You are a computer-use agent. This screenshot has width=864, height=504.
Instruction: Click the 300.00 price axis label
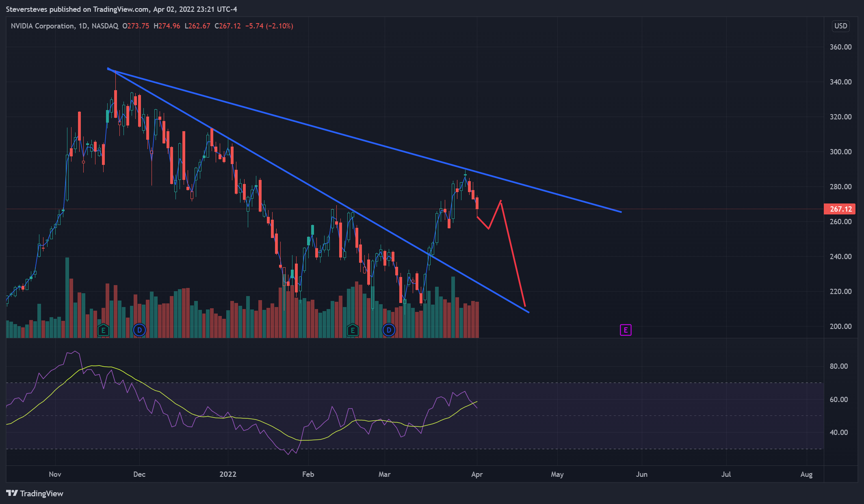[840, 152]
